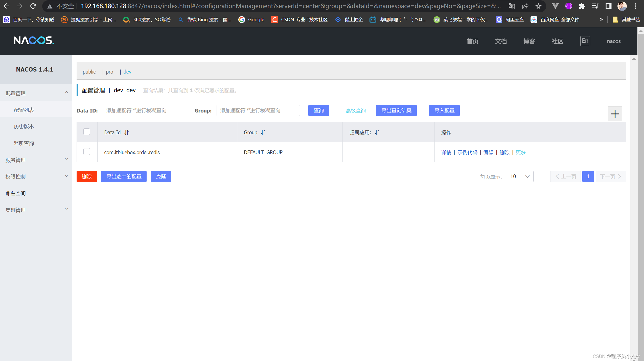Image resolution: width=644 pixels, height=361 pixels.
Task: Open 搜狗搜索引擎 bookmark
Action: tap(89, 19)
